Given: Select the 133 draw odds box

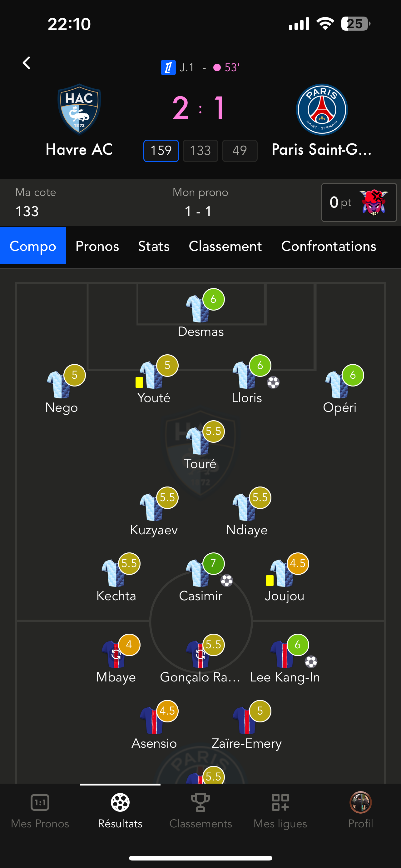Looking at the screenshot, I should click(200, 151).
